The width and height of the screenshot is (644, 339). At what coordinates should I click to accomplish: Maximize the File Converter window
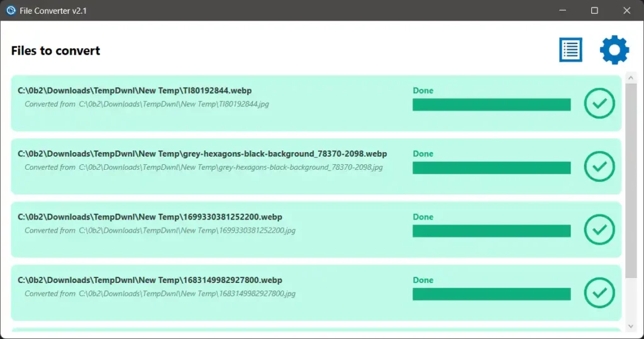point(594,10)
